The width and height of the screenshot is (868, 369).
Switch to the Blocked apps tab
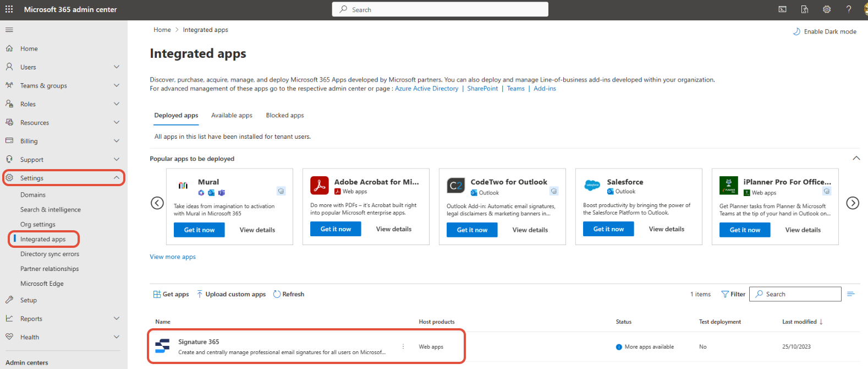click(x=285, y=115)
